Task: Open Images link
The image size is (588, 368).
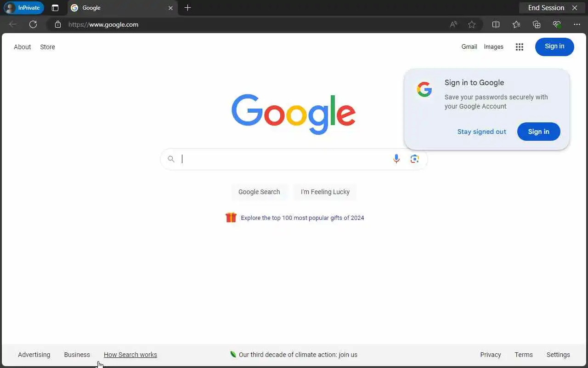Action: point(493,46)
